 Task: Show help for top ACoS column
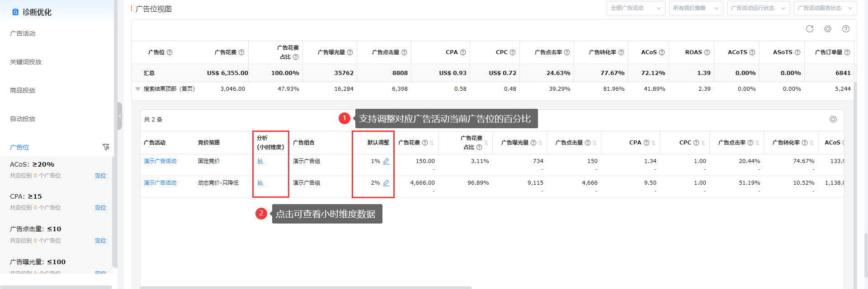tap(662, 52)
